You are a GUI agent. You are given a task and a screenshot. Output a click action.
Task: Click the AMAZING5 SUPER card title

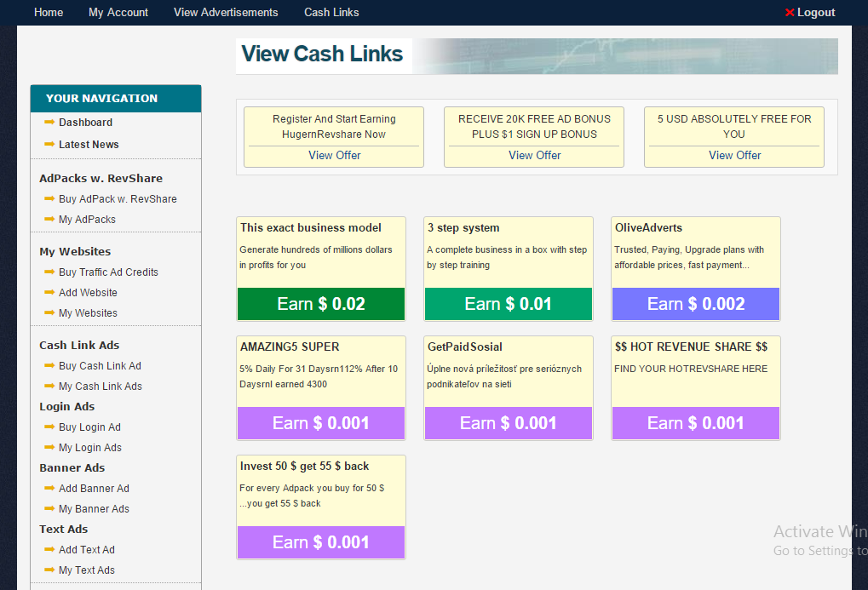coord(290,347)
